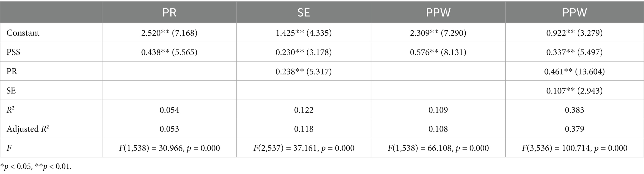Select the adjusted R² value 0.118
Screen dimensions: 644x174
tap(304, 129)
